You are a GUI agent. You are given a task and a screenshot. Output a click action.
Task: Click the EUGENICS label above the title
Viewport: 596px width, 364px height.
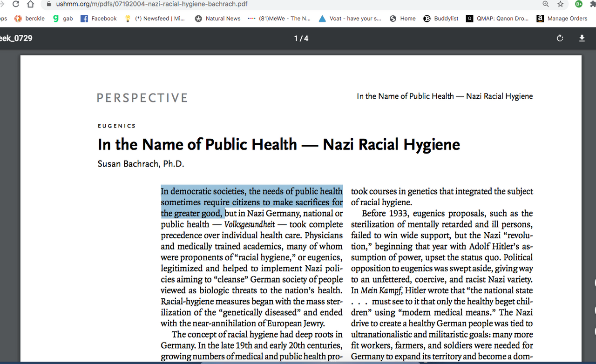coord(117,126)
